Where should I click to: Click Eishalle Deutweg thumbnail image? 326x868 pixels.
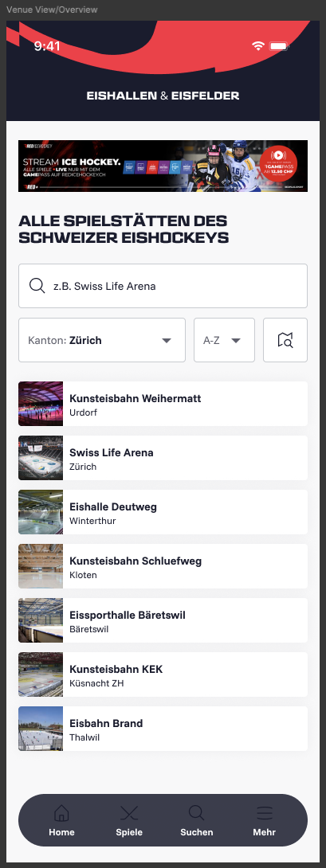41,512
